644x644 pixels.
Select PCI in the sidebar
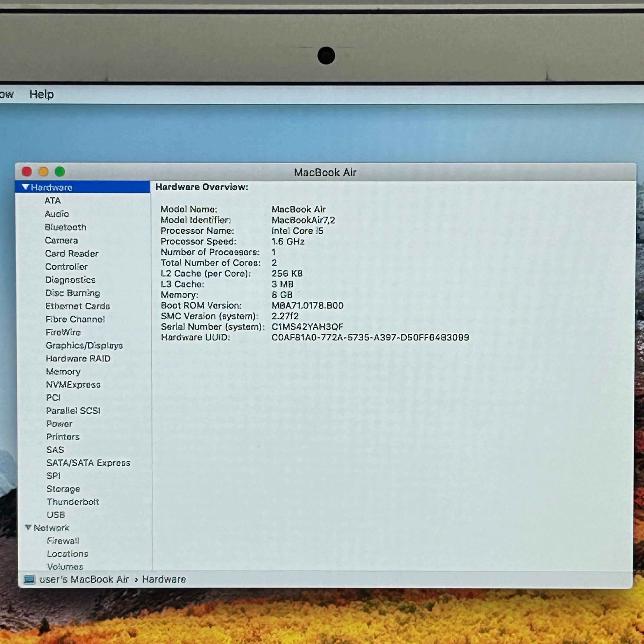(53, 397)
